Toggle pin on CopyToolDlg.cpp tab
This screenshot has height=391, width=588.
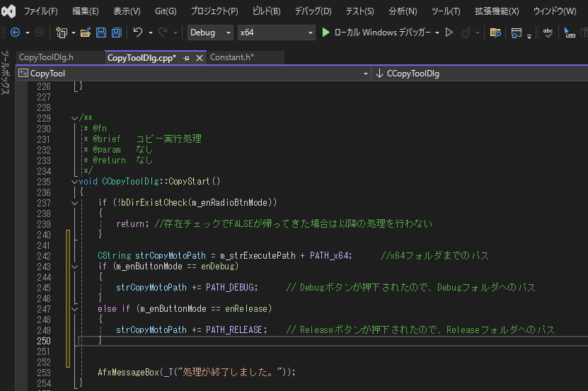point(186,58)
